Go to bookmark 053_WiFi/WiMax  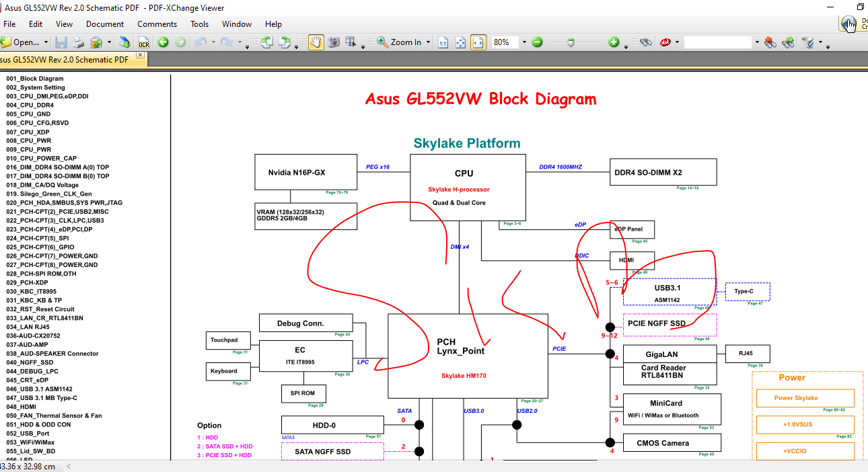click(x=30, y=442)
